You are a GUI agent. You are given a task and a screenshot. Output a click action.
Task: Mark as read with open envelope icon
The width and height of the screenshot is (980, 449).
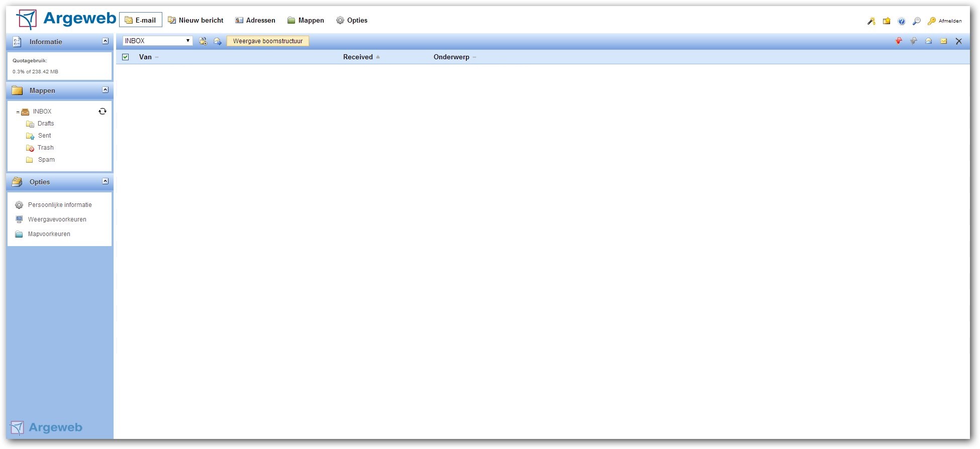[929, 41]
